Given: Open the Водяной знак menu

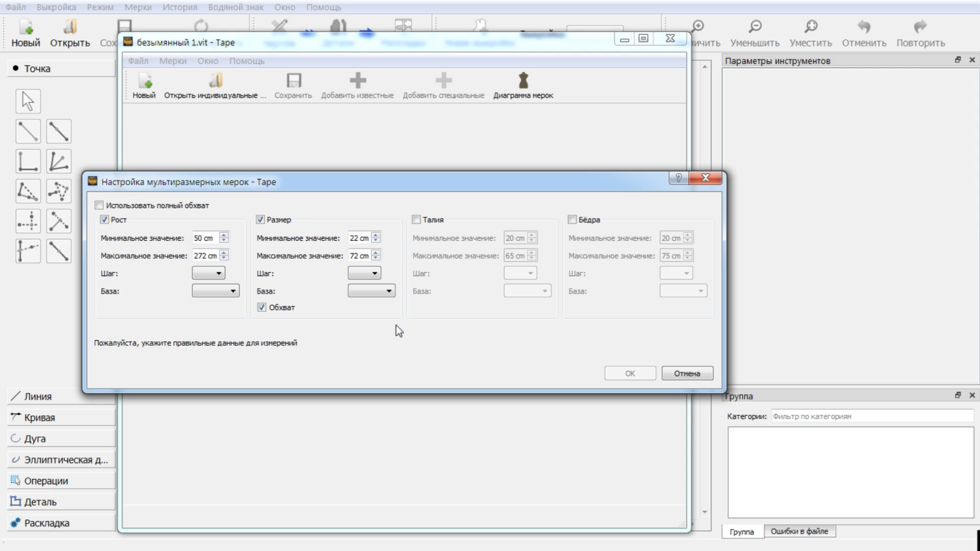Looking at the screenshot, I should pos(236,7).
